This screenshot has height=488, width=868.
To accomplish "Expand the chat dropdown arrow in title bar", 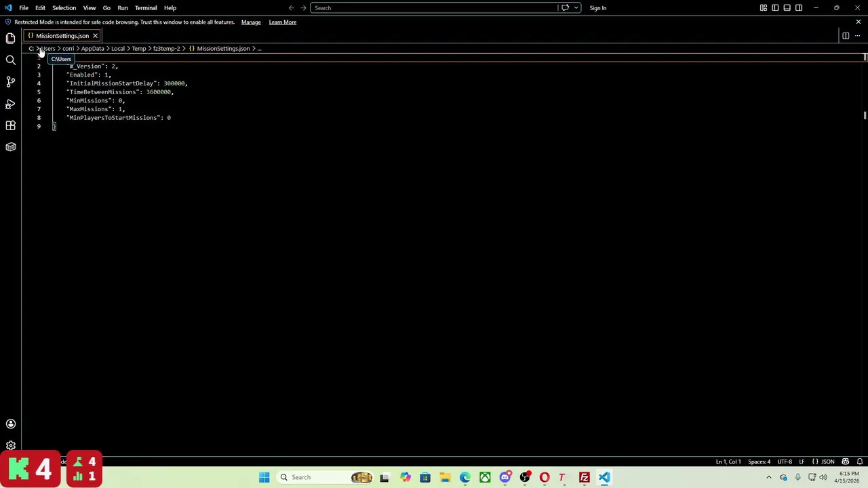I will 576,7.
